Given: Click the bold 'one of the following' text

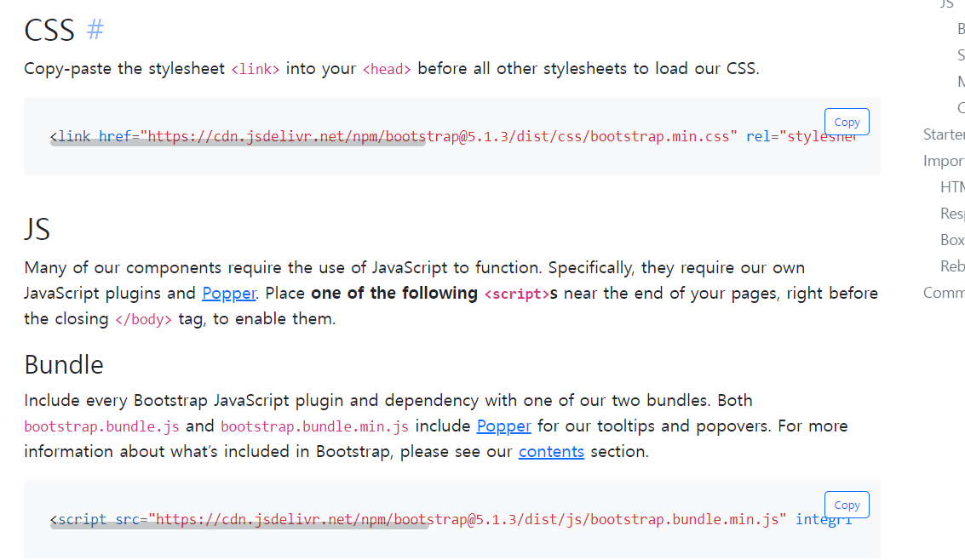Looking at the screenshot, I should (394, 294).
